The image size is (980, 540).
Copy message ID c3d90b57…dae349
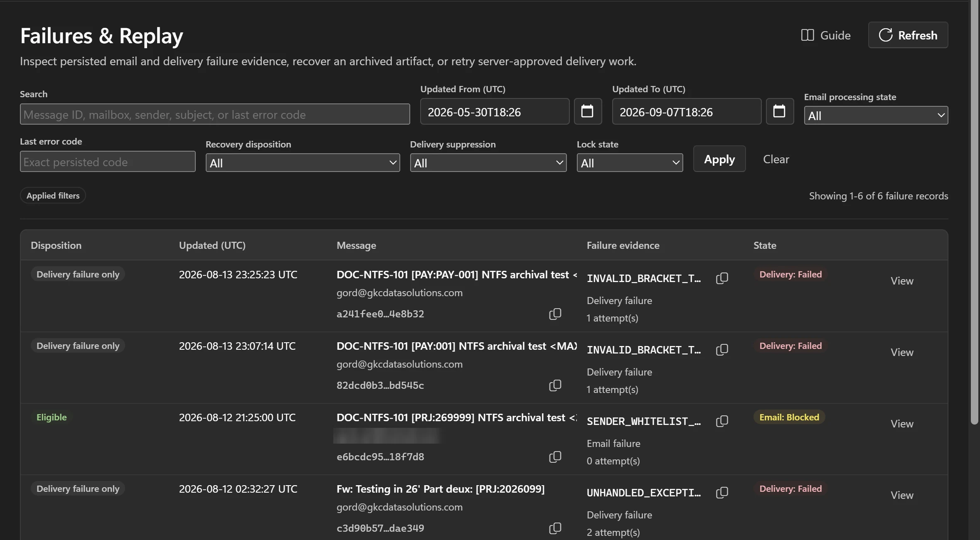pos(555,528)
